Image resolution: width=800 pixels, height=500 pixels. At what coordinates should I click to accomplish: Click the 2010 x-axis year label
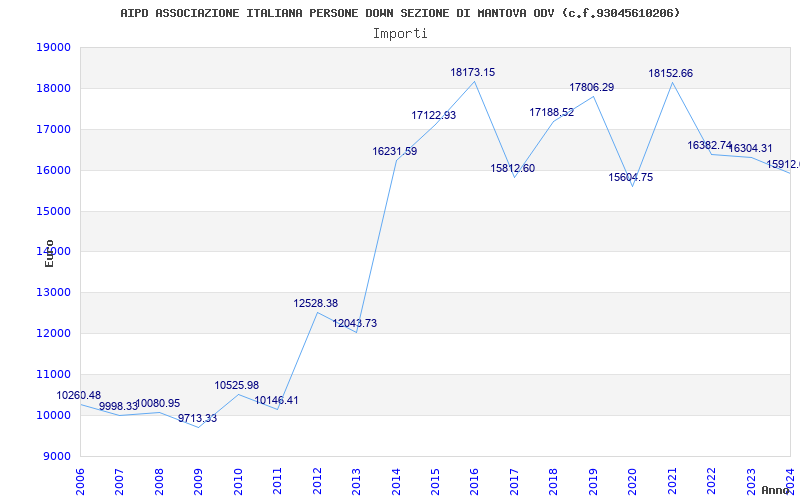238,482
